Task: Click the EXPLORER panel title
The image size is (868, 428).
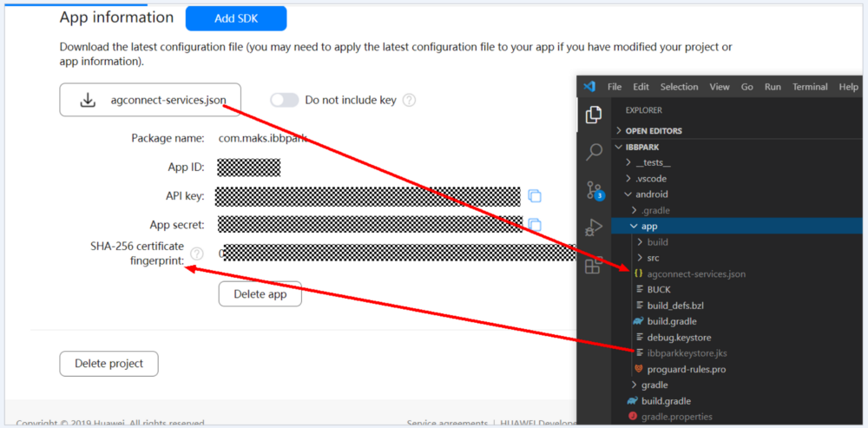Action: point(644,110)
